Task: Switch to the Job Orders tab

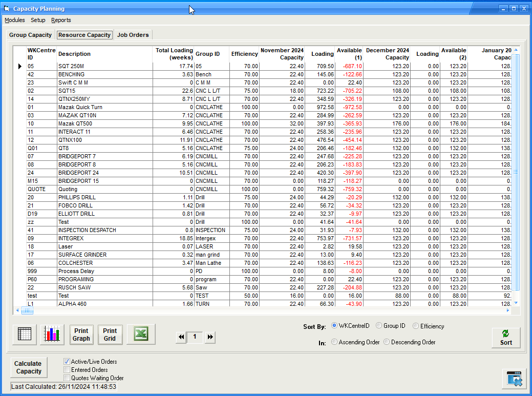Action: pos(133,35)
